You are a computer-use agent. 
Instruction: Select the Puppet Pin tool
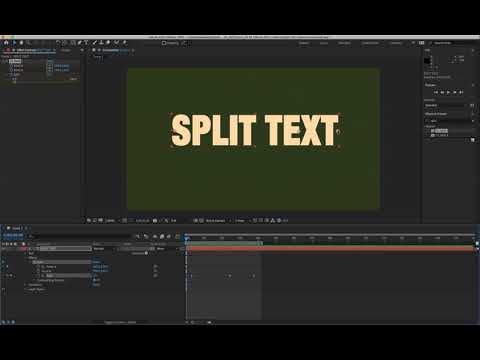124,43
